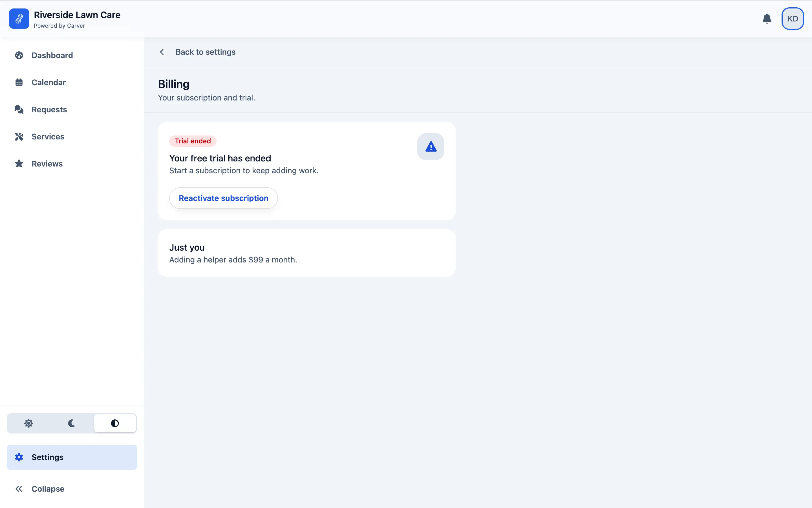Click 'Start a subscription to keep adding work.' text
This screenshot has height=508, width=812.
(x=244, y=171)
